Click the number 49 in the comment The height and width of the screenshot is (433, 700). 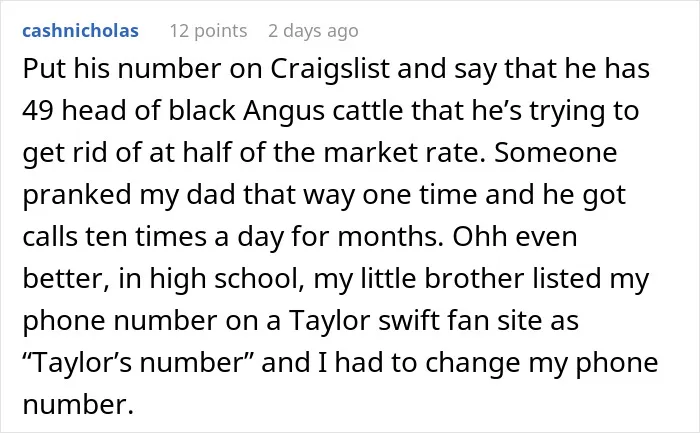tap(38, 111)
